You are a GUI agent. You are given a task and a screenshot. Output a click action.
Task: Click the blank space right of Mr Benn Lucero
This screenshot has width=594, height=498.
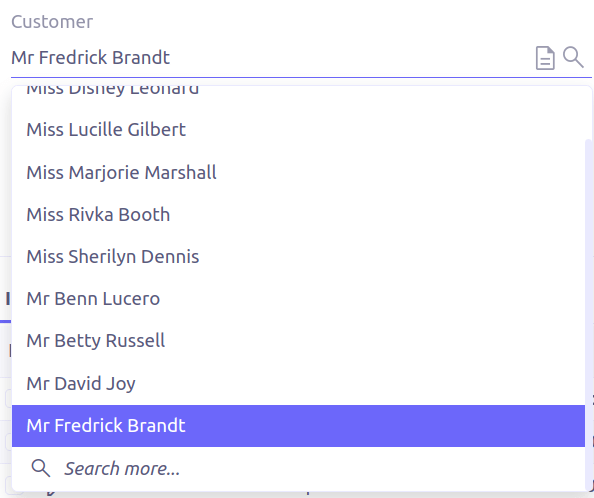point(371,298)
